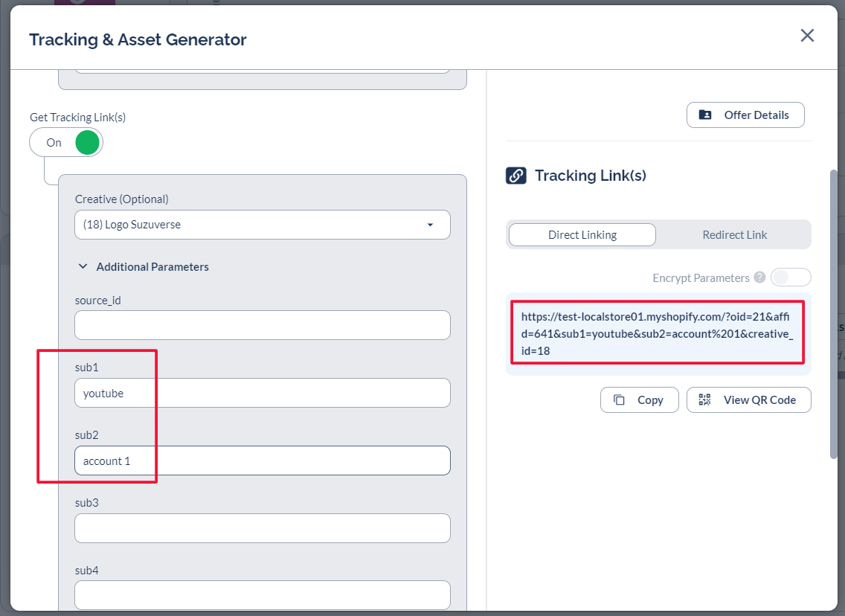Click the generated tracking link text

tap(657, 333)
